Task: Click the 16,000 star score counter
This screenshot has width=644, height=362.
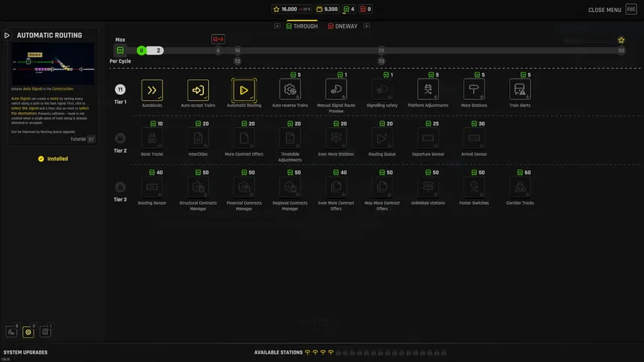Action: (x=291, y=9)
